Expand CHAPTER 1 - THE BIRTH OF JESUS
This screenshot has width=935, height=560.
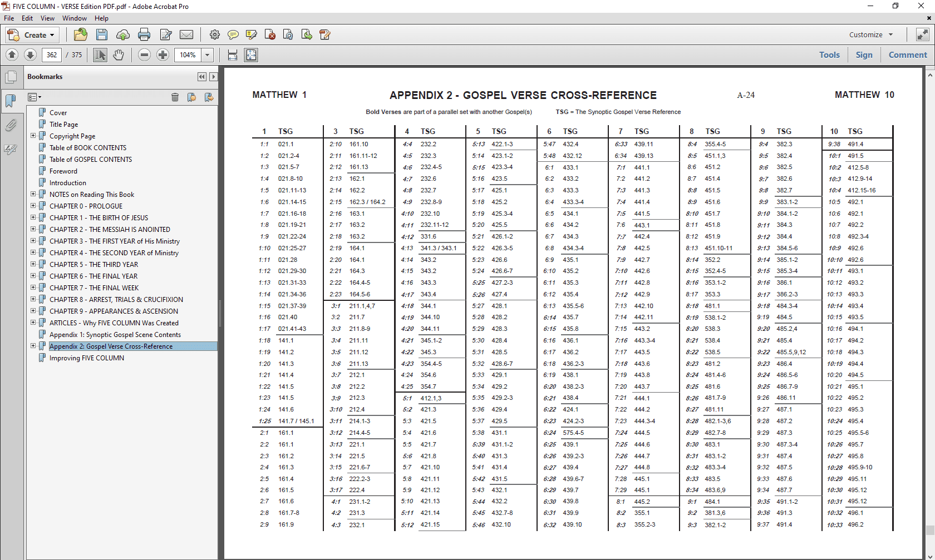[33, 217]
